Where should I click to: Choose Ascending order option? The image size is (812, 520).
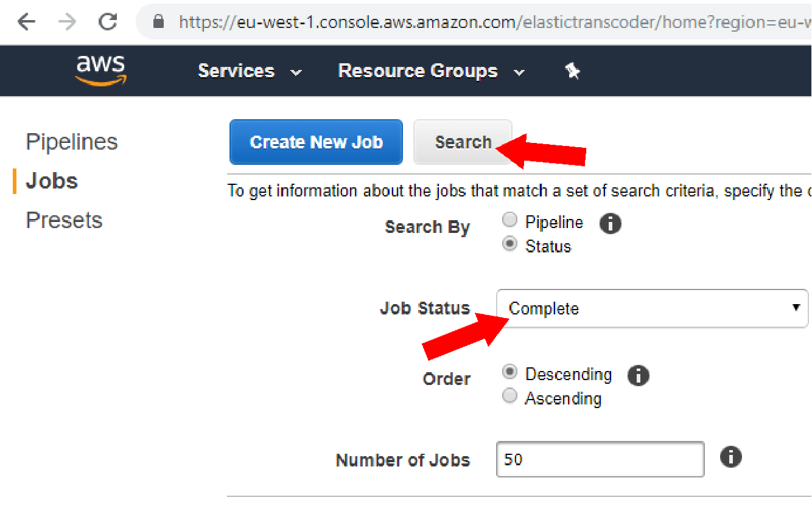(x=510, y=396)
